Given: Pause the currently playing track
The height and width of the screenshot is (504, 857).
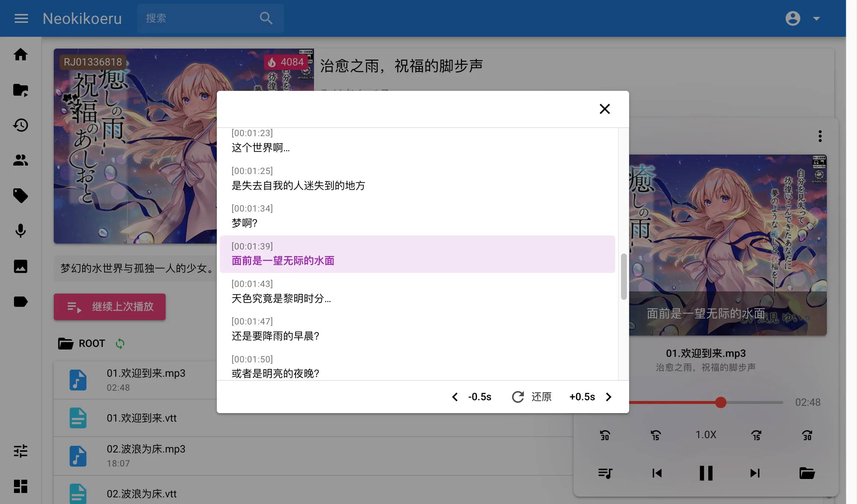Looking at the screenshot, I should 705,473.
